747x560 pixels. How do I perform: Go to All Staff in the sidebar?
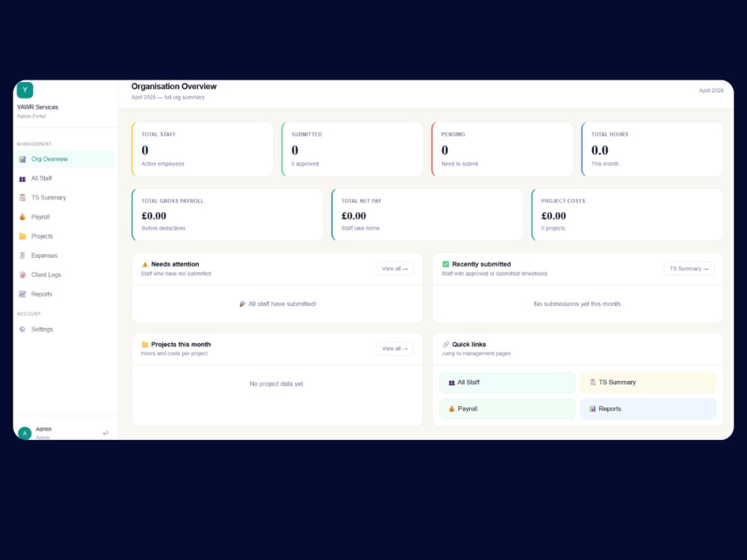(64, 178)
